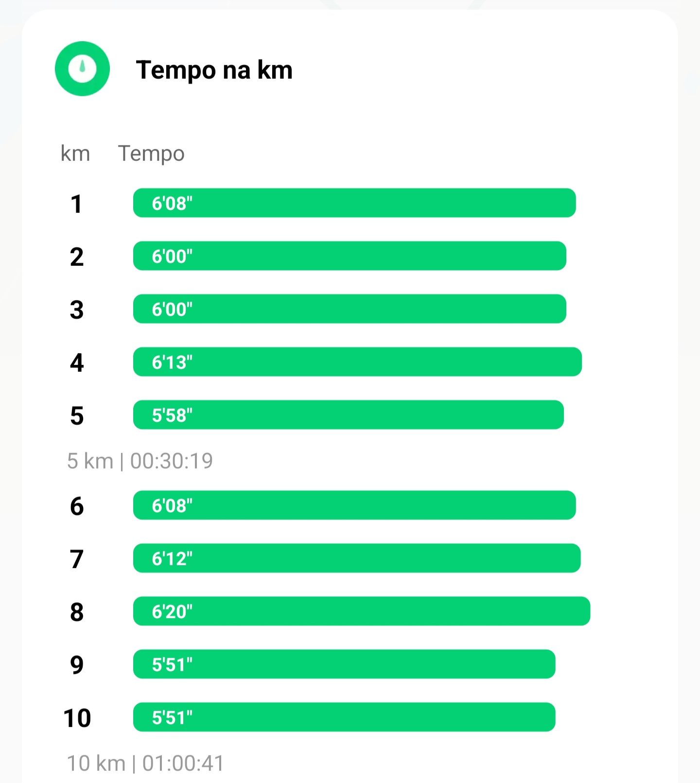Select the km 5 bar showing 5'58"

click(349, 415)
